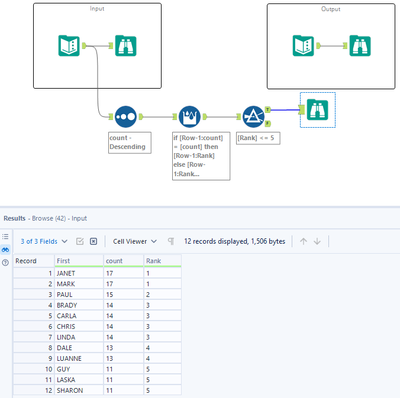This screenshot has height=398, width=400.
Task: Click the Rank value 2 for PAUL
Action: coord(162,295)
